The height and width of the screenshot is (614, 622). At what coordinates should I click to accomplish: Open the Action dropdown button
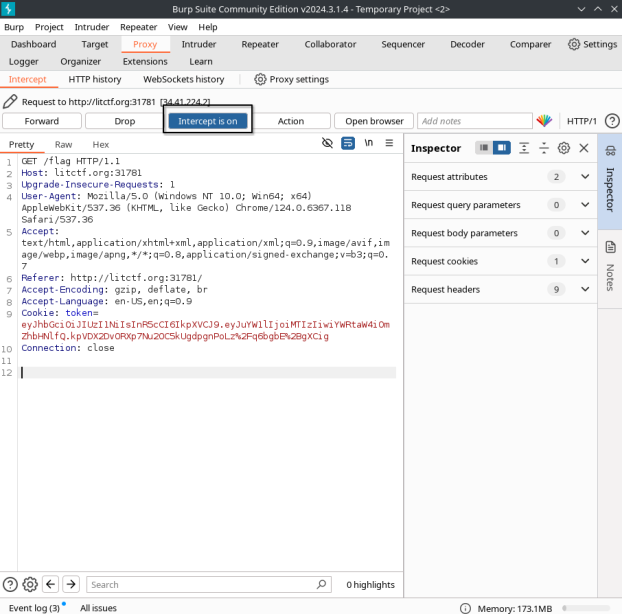[x=291, y=121]
